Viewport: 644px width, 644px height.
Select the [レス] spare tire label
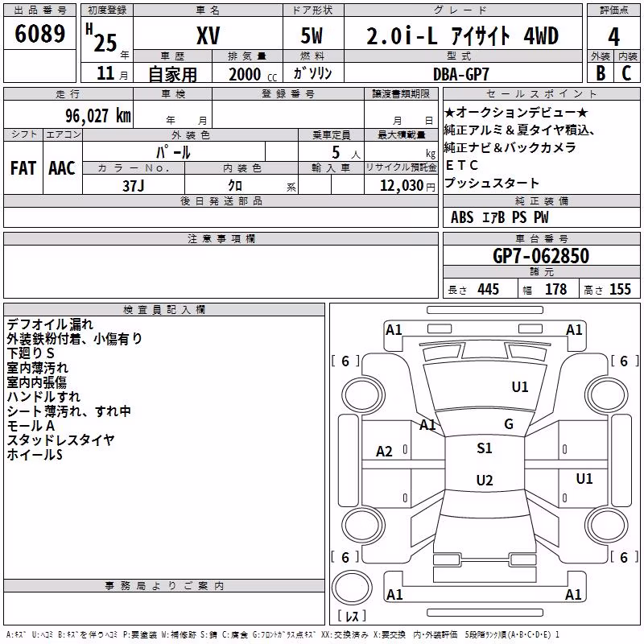352,616
